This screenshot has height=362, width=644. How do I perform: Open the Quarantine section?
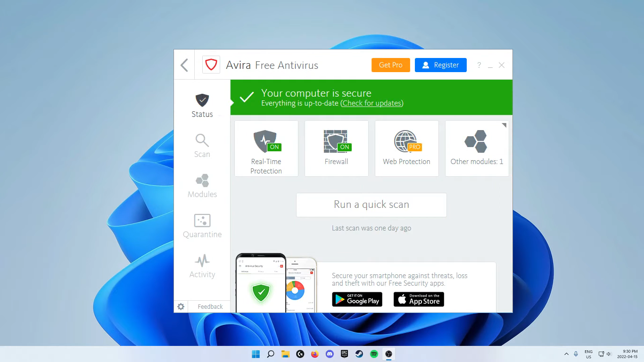(202, 226)
